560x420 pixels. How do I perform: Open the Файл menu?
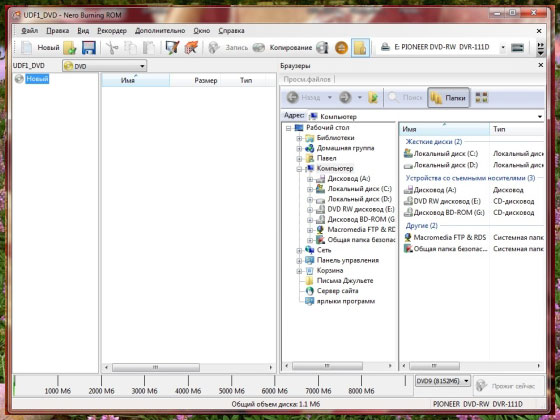pyautogui.click(x=29, y=31)
